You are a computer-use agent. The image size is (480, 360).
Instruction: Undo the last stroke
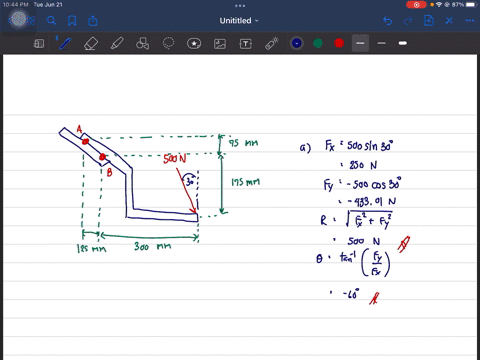(388, 21)
